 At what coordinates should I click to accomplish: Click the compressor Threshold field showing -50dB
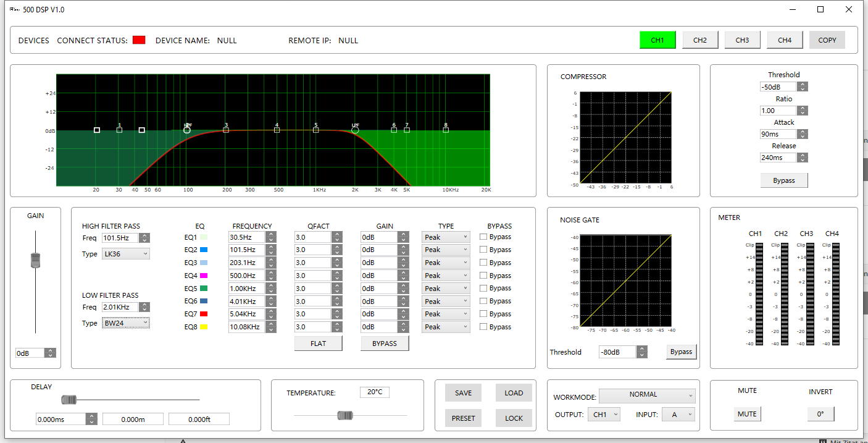point(778,87)
